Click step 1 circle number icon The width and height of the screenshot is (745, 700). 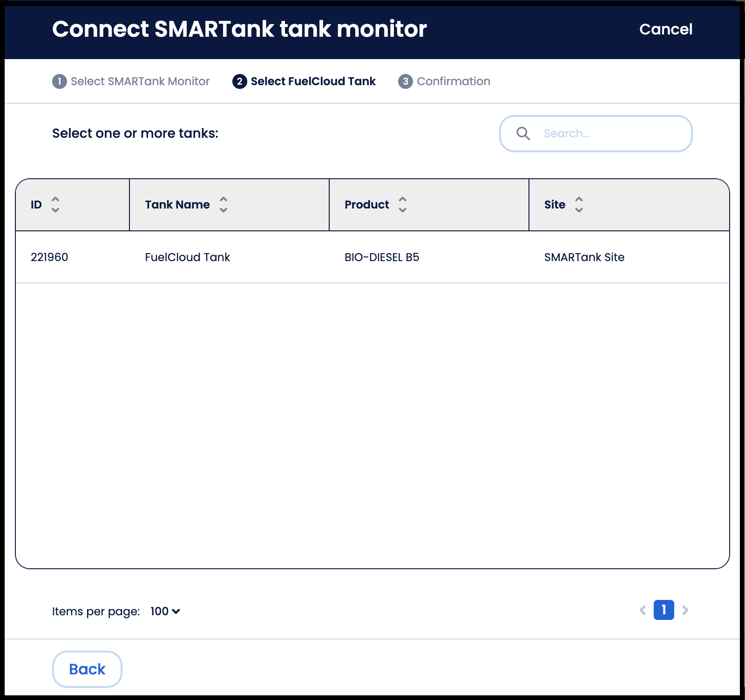pyautogui.click(x=60, y=81)
